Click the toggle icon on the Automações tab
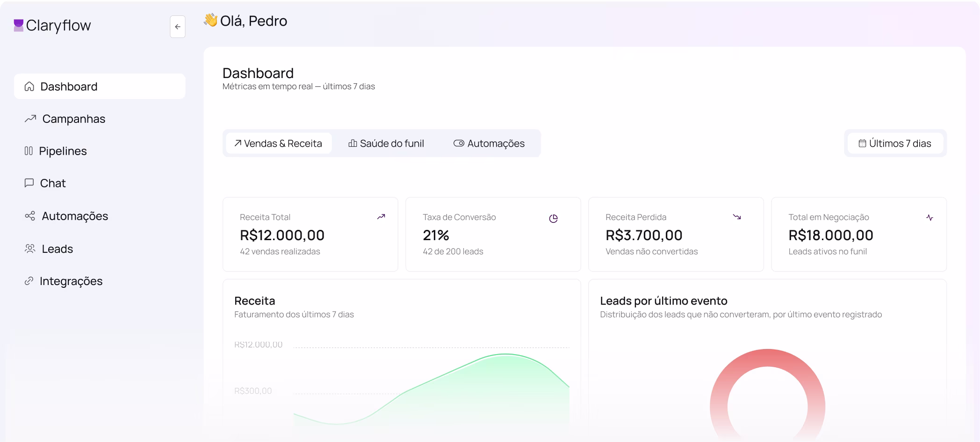980x442 pixels. (459, 143)
